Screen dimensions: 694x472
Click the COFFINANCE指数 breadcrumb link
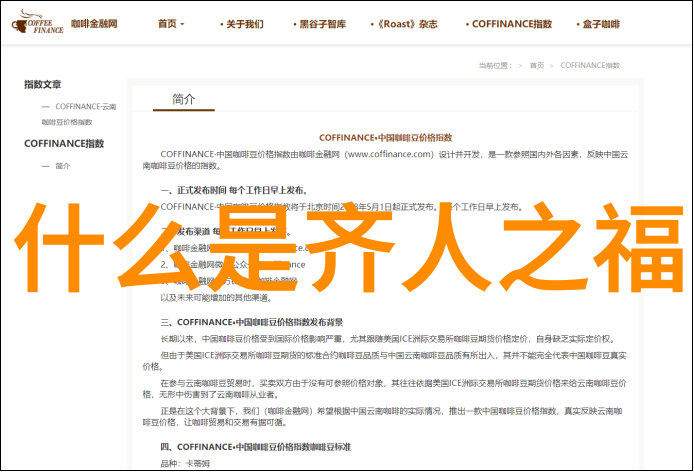590,66
